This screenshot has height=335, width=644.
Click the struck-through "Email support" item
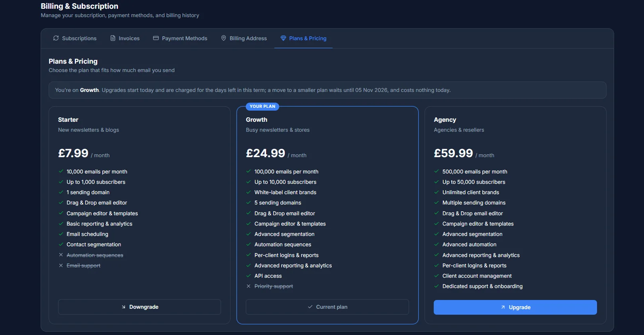coord(83,266)
